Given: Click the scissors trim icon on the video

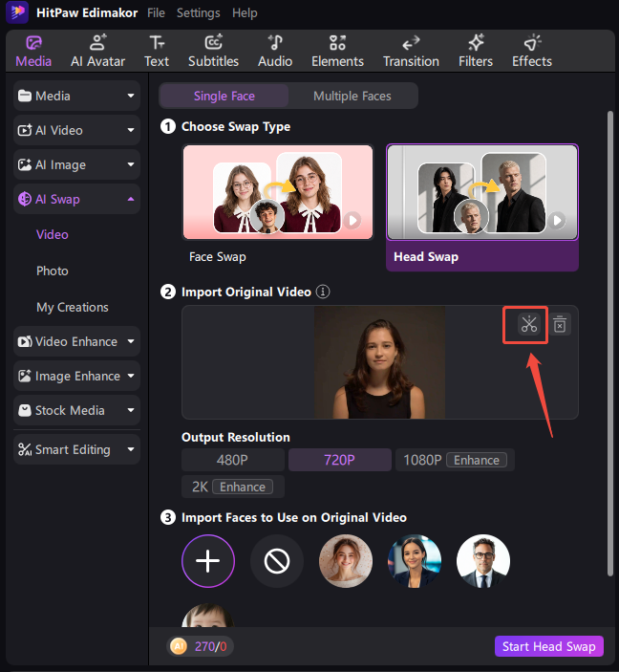Looking at the screenshot, I should click(529, 324).
